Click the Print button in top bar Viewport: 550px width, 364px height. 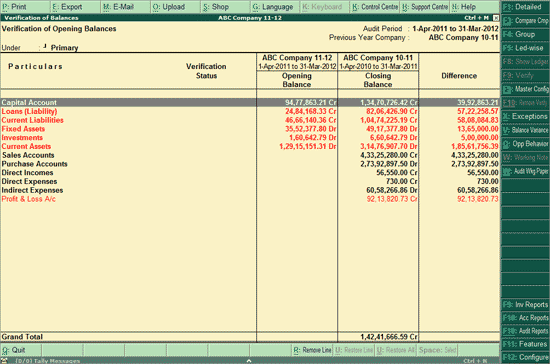26,7
